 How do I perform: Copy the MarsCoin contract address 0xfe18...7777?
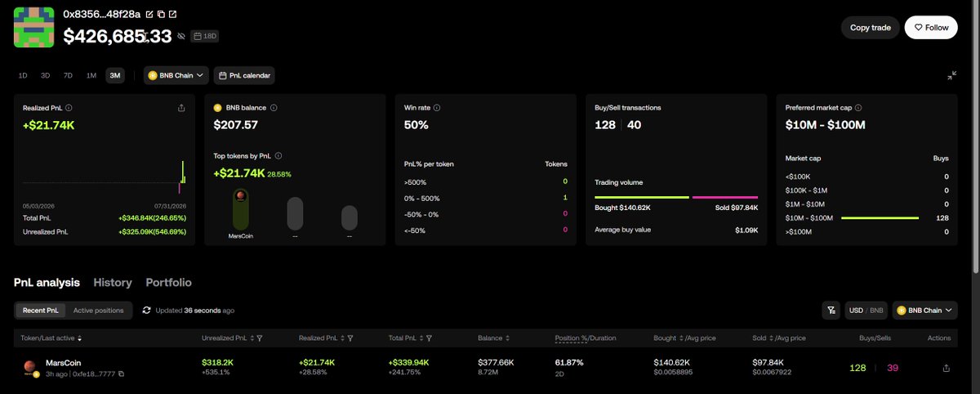point(121,374)
